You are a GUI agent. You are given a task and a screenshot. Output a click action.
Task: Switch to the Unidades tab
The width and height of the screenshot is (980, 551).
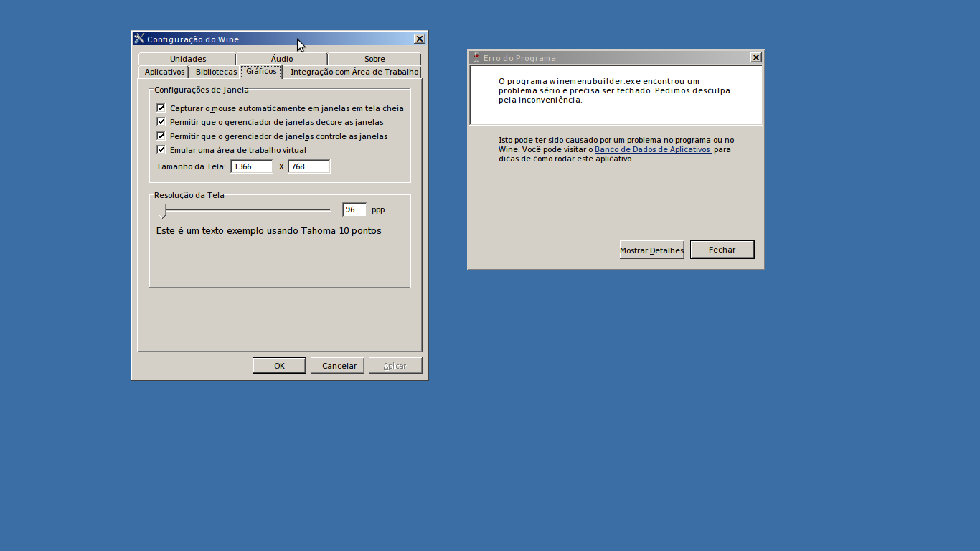coord(188,59)
